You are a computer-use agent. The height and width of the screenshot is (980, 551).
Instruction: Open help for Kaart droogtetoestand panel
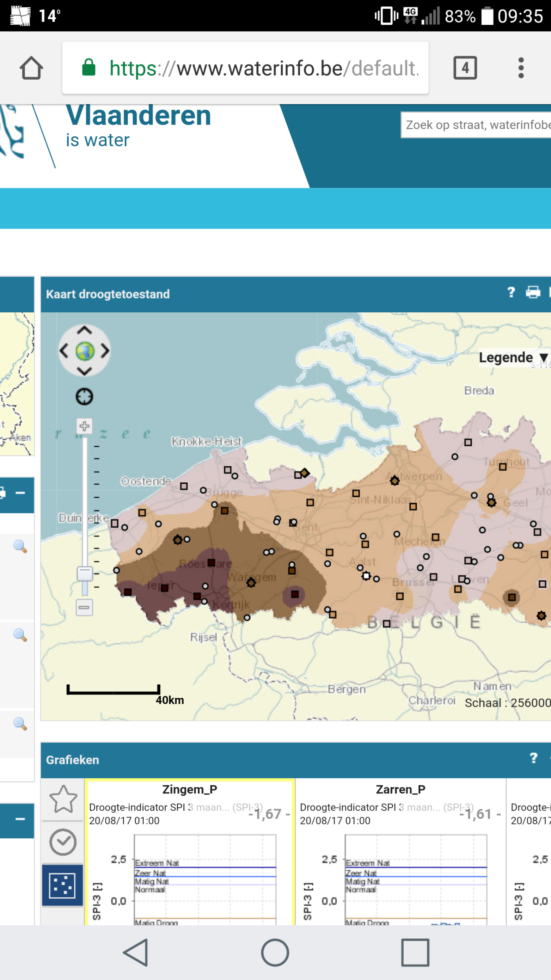click(x=511, y=292)
